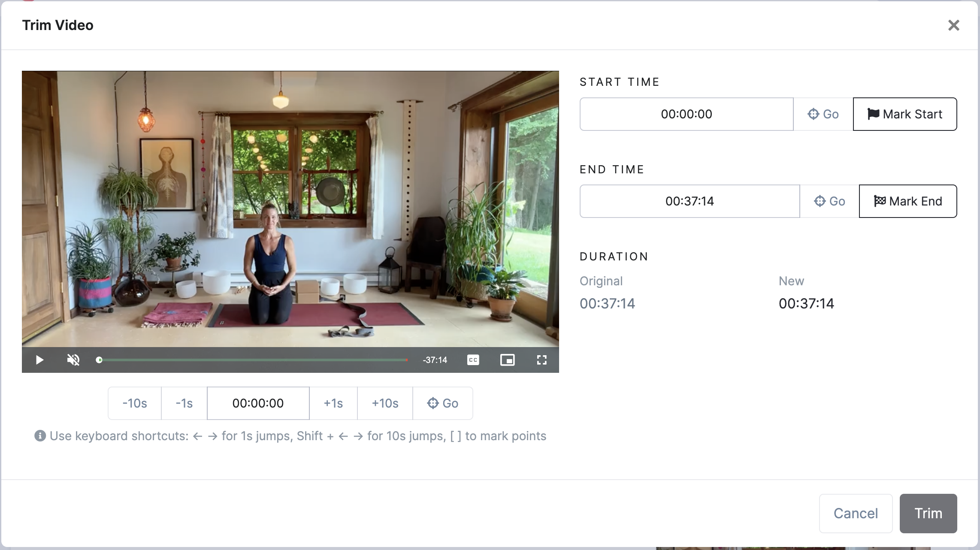Enable picture-in-picture mode
Viewport: 980px width, 550px height.
point(507,360)
